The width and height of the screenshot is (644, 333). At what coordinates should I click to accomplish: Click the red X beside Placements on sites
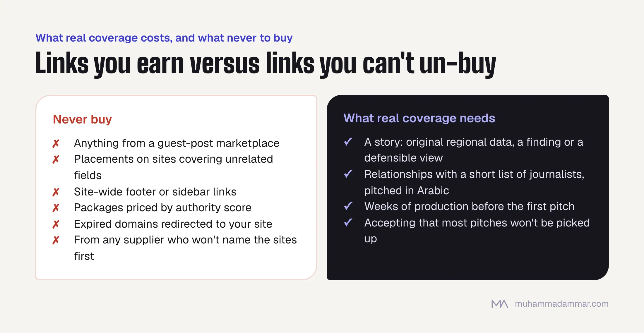point(56,159)
